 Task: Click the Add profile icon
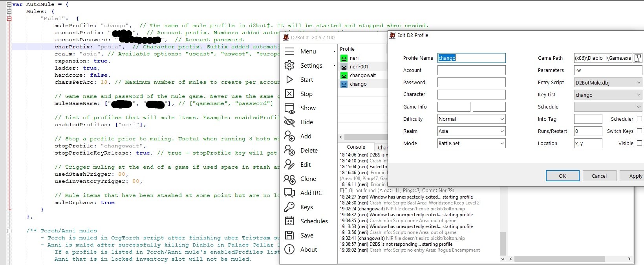point(289,136)
